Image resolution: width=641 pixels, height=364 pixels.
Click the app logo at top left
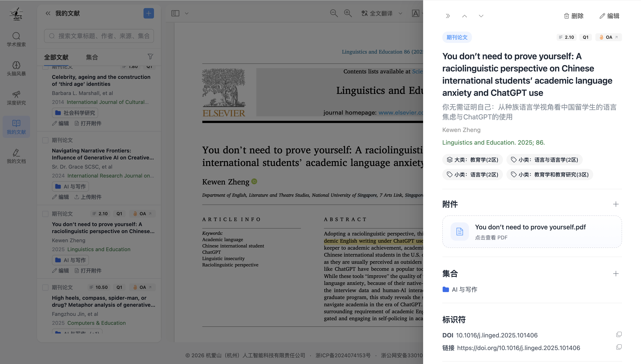pyautogui.click(x=16, y=14)
